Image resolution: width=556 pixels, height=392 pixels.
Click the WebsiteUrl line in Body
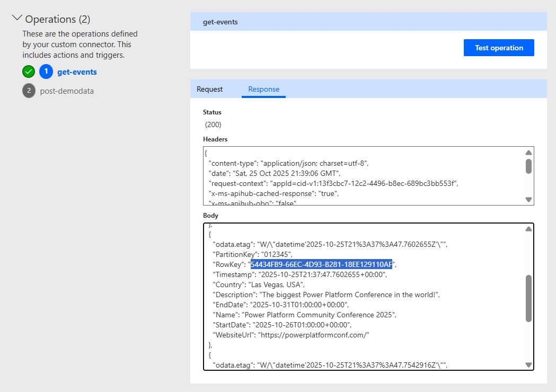[290, 335]
